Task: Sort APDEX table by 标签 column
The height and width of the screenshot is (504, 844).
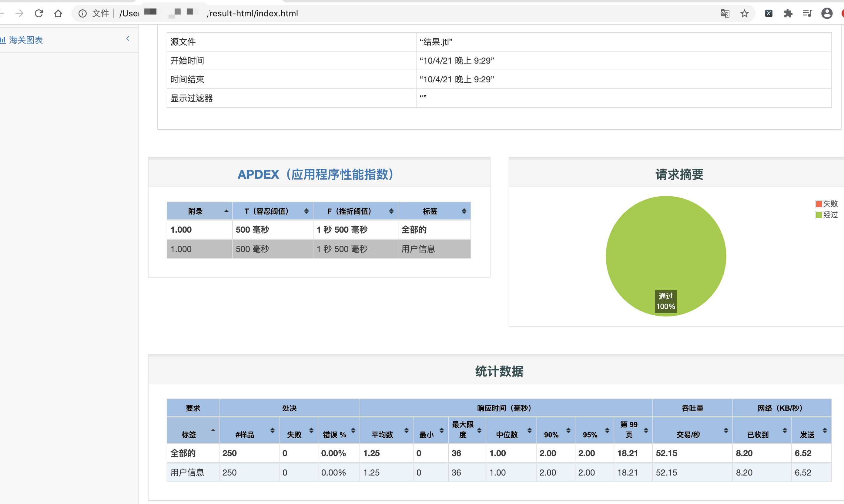Action: tap(434, 211)
